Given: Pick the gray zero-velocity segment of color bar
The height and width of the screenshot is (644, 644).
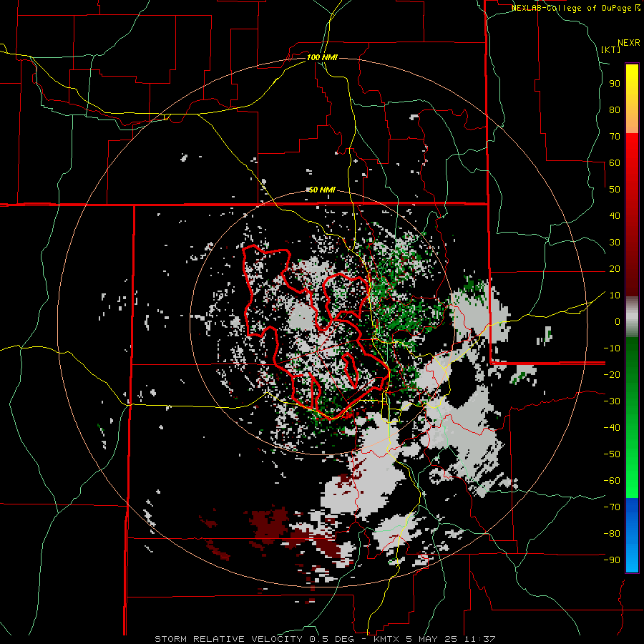Looking at the screenshot, I should pyautogui.click(x=632, y=317).
